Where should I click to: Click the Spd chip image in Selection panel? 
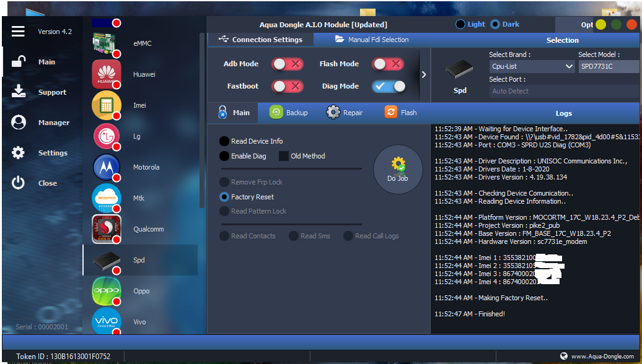click(x=459, y=69)
